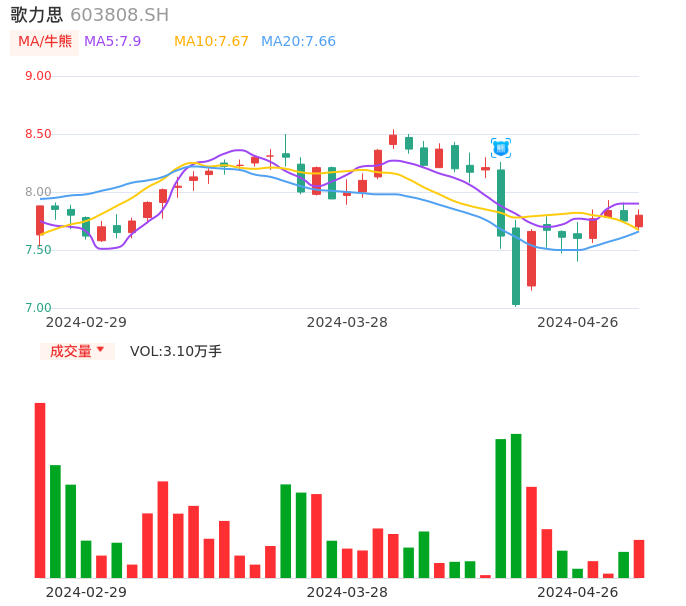Select the 2024-03-28 date on price axis

(347, 322)
